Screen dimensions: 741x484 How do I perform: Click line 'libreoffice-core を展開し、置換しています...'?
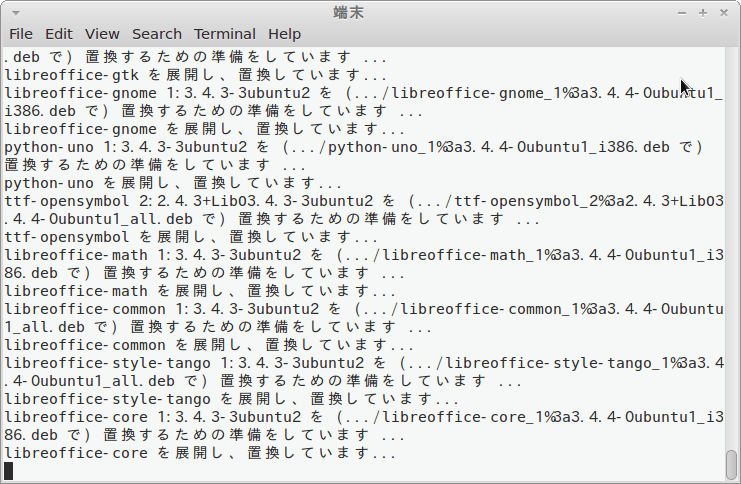tap(200, 453)
